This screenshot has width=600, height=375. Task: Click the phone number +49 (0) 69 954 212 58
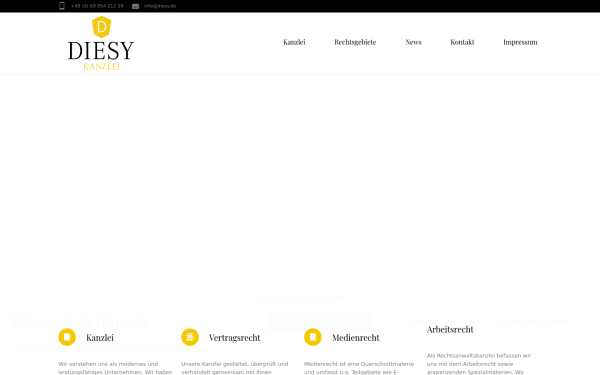click(x=97, y=6)
